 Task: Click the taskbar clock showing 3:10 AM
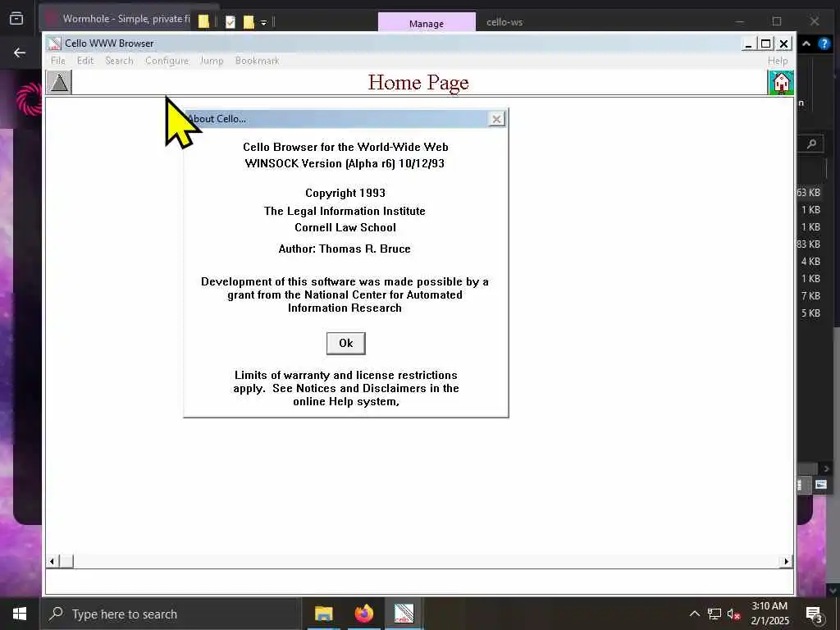coord(769,614)
